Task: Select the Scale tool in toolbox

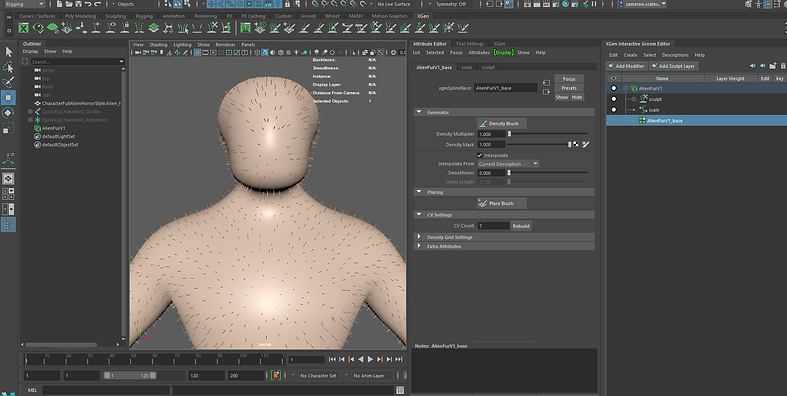Action: 9,129
